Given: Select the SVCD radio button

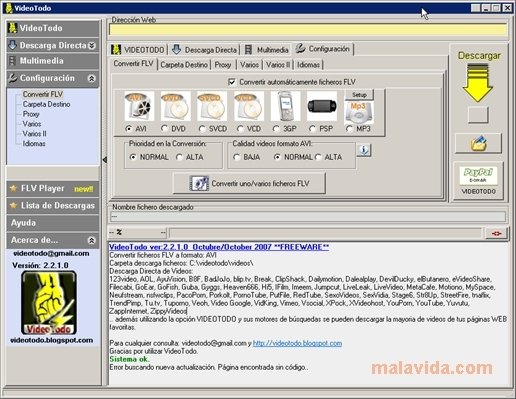Looking at the screenshot, I should (202, 128).
